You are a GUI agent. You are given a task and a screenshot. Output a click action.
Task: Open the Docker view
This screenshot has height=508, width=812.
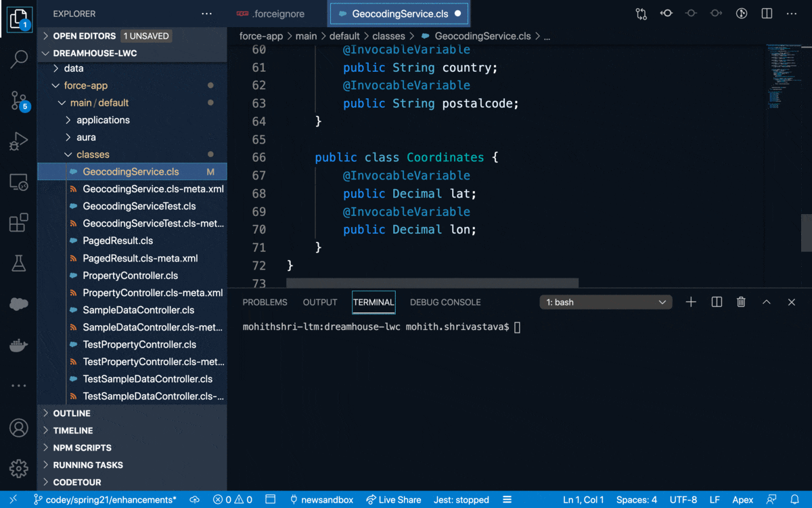19,345
